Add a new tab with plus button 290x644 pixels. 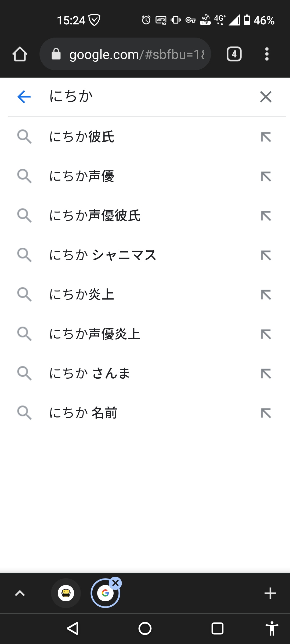click(x=270, y=593)
